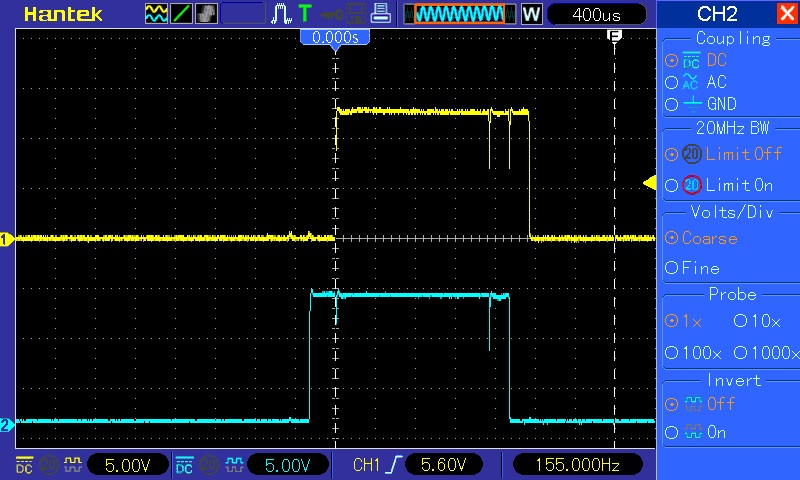Click the printer icon in top bar
Viewport: 800px width, 480px height.
point(380,13)
